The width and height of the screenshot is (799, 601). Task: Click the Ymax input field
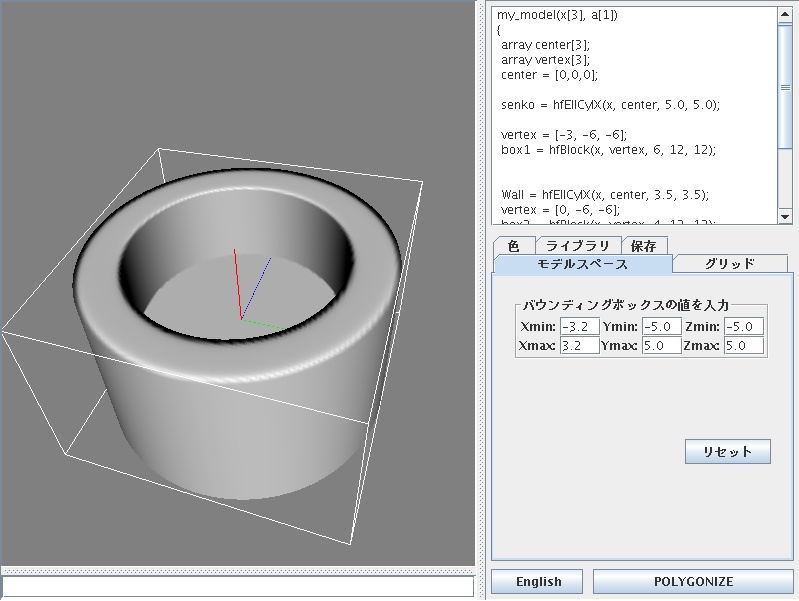(661, 345)
